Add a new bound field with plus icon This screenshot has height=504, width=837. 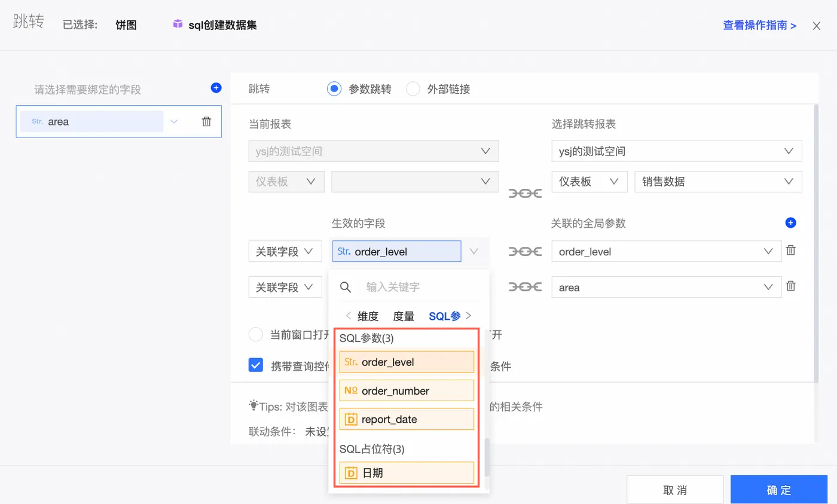(x=216, y=88)
